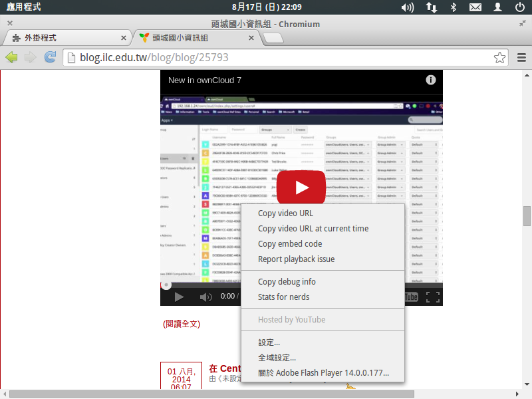
Task: Close the Chromium window with the X button
Action: 10,23
